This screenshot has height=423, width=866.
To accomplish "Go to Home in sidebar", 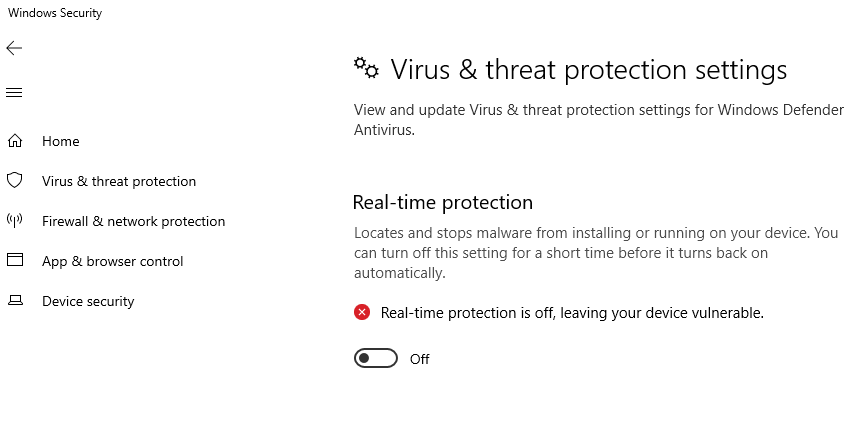I will point(61,141).
